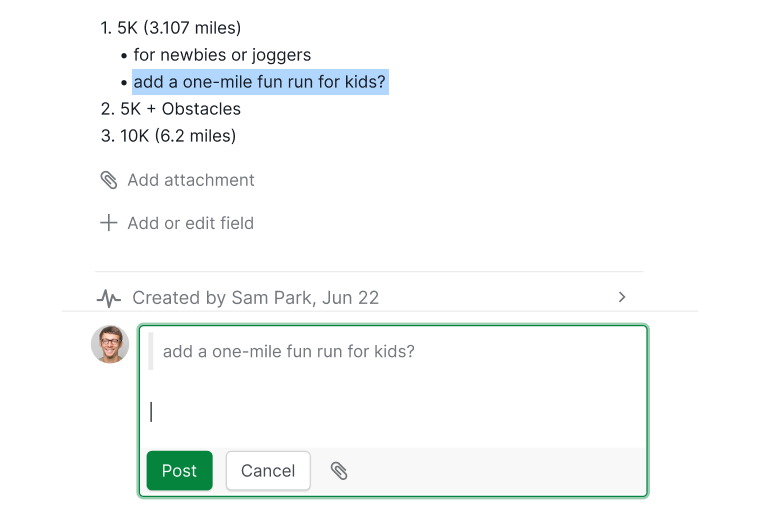The width and height of the screenshot is (760, 514).
Task: Post the comment
Action: click(x=179, y=471)
